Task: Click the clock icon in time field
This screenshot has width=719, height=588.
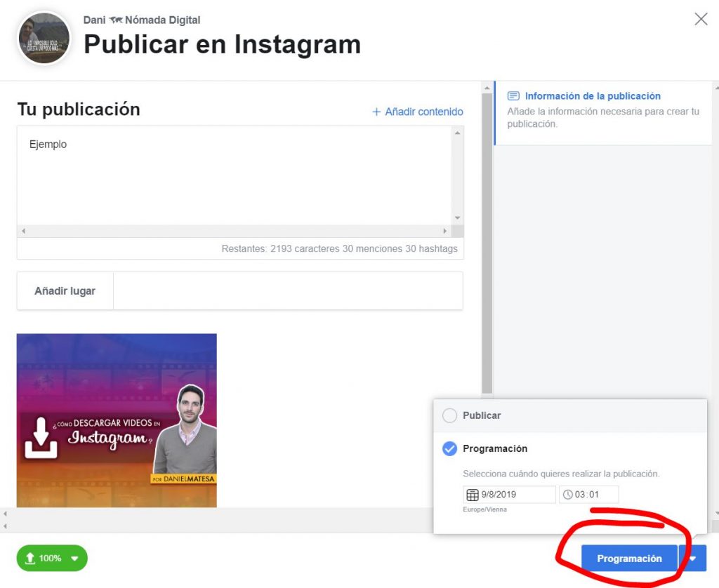Action: 567,495
